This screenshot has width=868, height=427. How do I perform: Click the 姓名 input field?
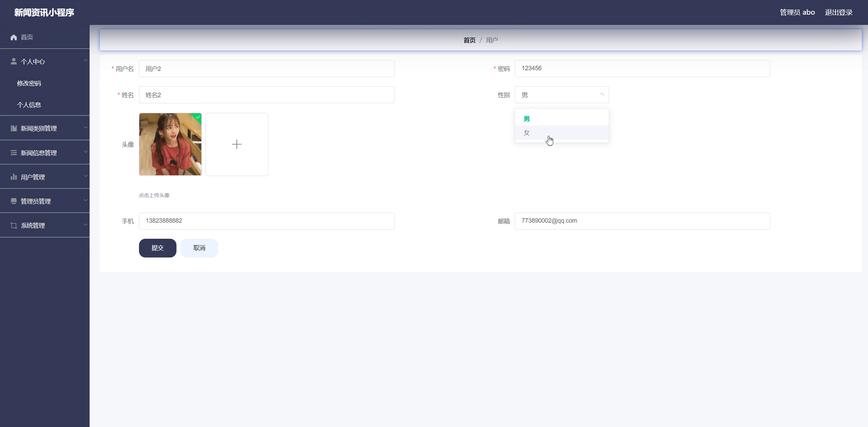pos(267,95)
